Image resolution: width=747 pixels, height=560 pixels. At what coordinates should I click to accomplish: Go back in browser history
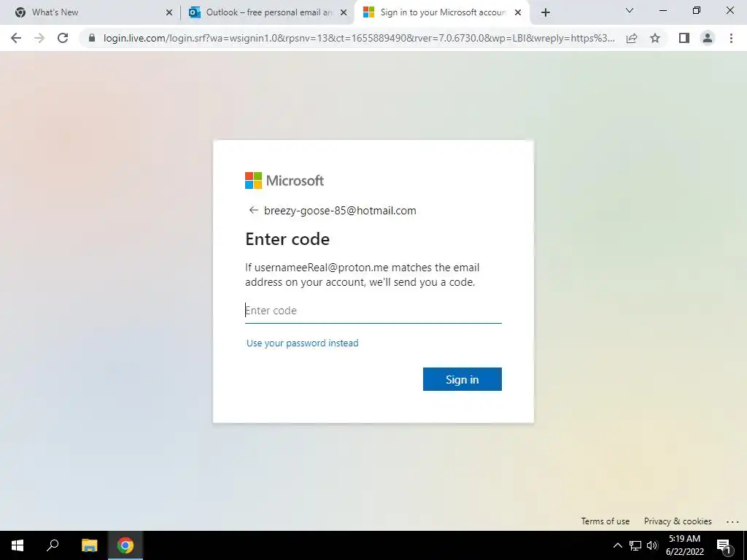click(x=16, y=38)
